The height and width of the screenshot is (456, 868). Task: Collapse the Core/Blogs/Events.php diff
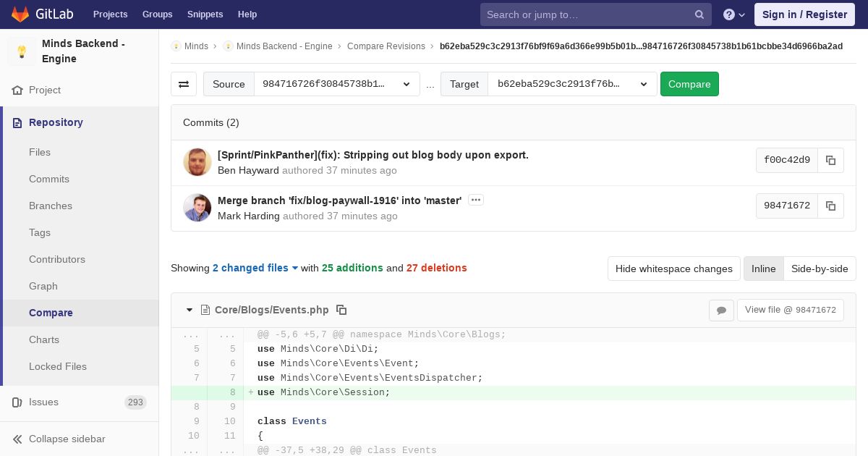tap(190, 310)
